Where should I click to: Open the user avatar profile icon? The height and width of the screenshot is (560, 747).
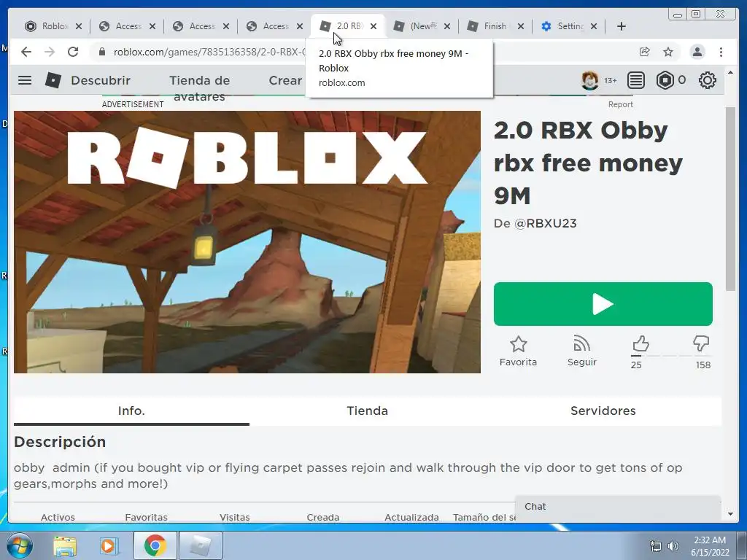[x=589, y=80]
